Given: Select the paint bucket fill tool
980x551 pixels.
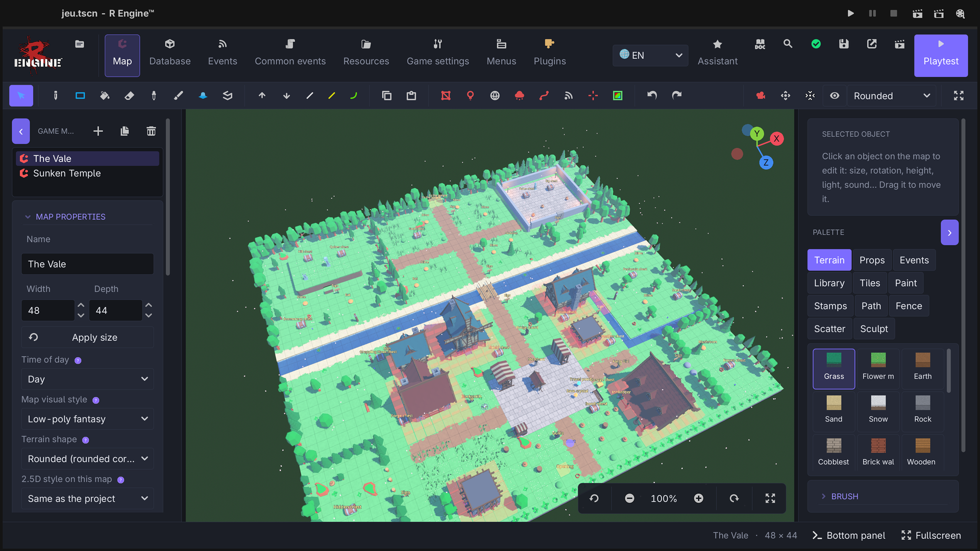Looking at the screenshot, I should (105, 95).
